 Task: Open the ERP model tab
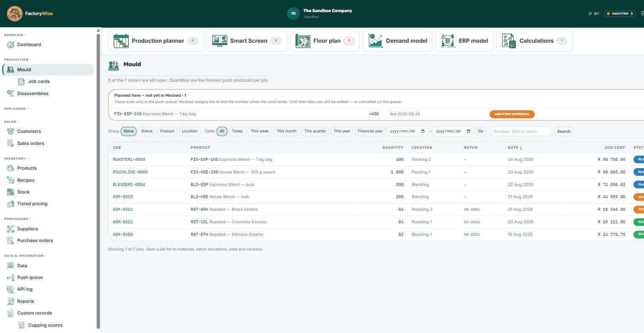(x=464, y=41)
